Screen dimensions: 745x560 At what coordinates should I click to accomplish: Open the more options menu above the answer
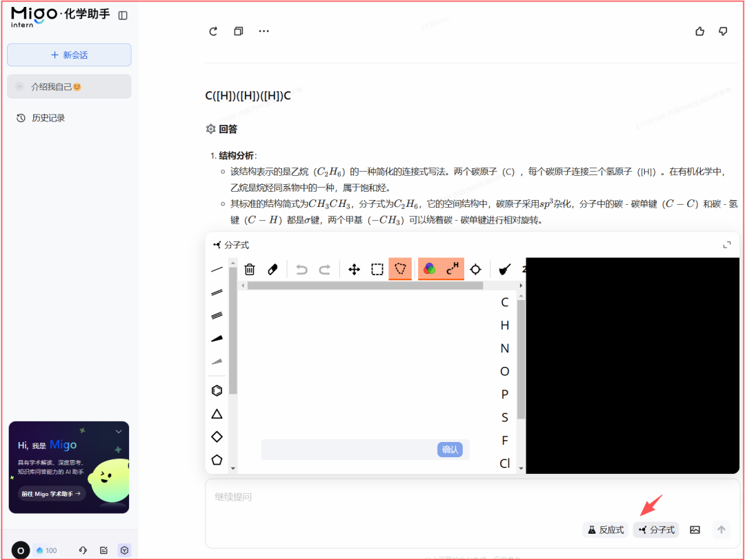tap(264, 31)
